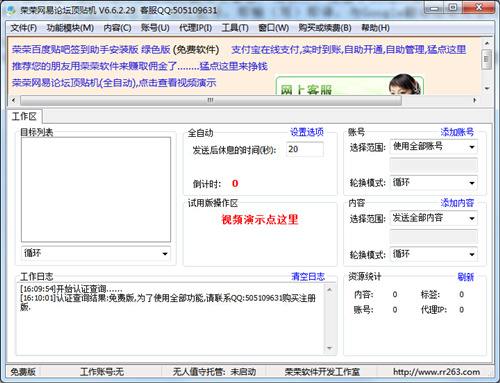Click the 刷新 link in 资源统计

(465, 276)
